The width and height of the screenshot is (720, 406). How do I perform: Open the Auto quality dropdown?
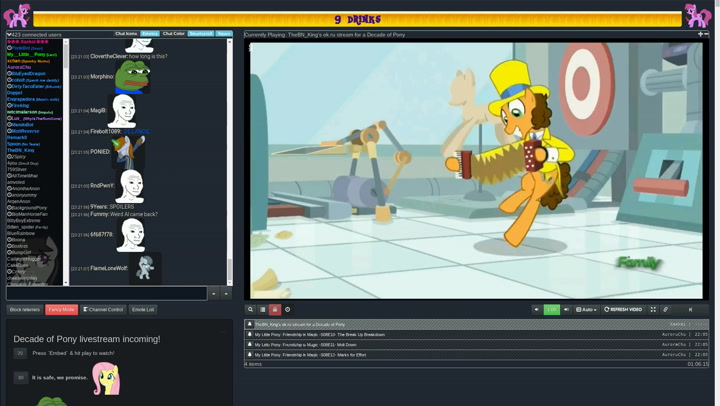586,310
